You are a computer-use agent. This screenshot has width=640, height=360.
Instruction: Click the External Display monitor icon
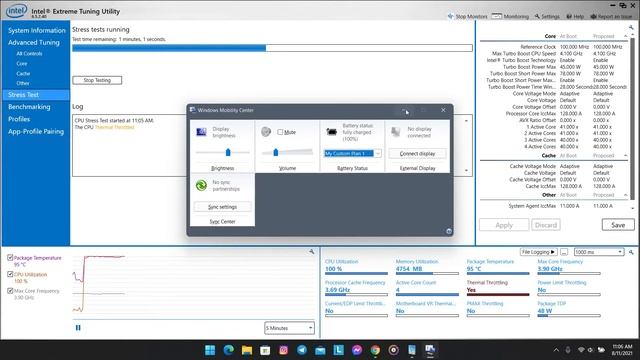(x=396, y=131)
